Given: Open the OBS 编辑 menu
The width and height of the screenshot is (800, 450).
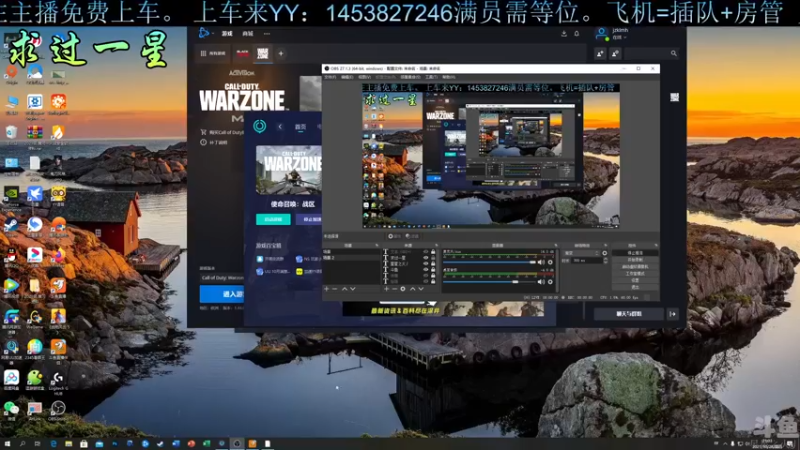Looking at the screenshot, I should 347,77.
